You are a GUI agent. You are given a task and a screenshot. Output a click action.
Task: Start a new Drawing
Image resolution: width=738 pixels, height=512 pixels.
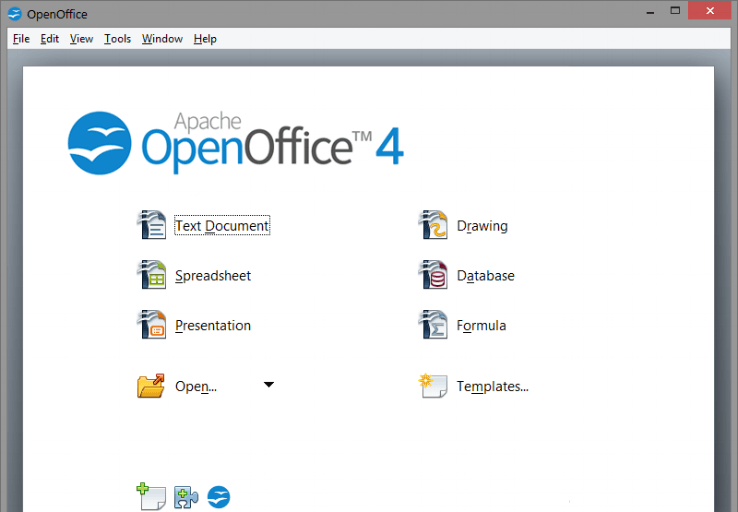point(482,226)
